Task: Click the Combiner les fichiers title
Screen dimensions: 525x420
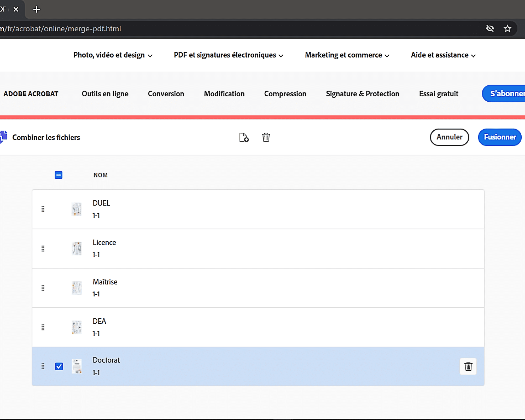Action: tap(46, 137)
